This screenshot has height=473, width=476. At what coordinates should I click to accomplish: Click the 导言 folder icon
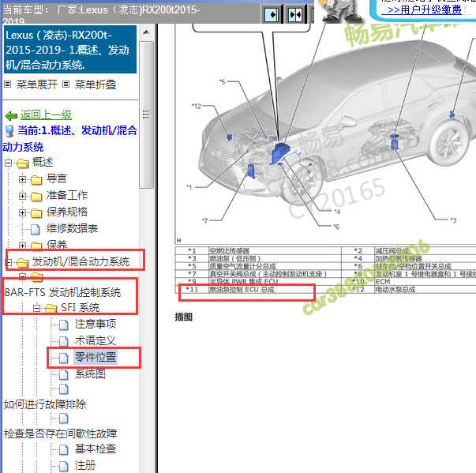[x=36, y=180]
